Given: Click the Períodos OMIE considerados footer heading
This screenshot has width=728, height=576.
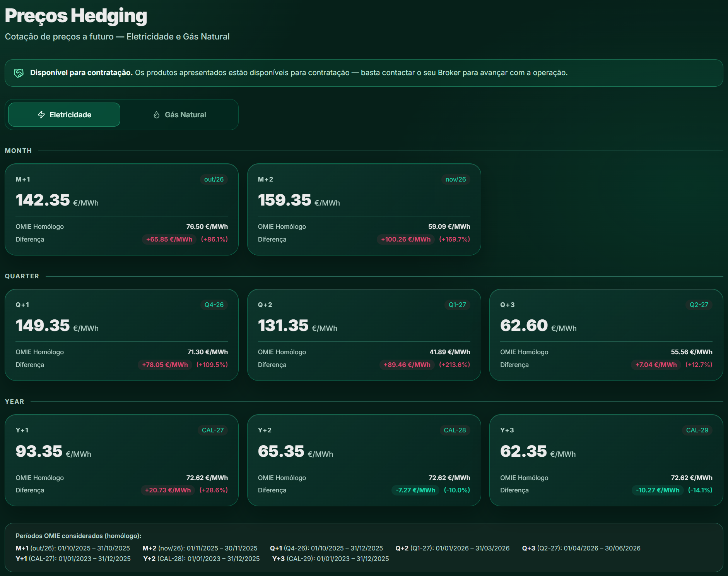Looking at the screenshot, I should [x=79, y=536].
